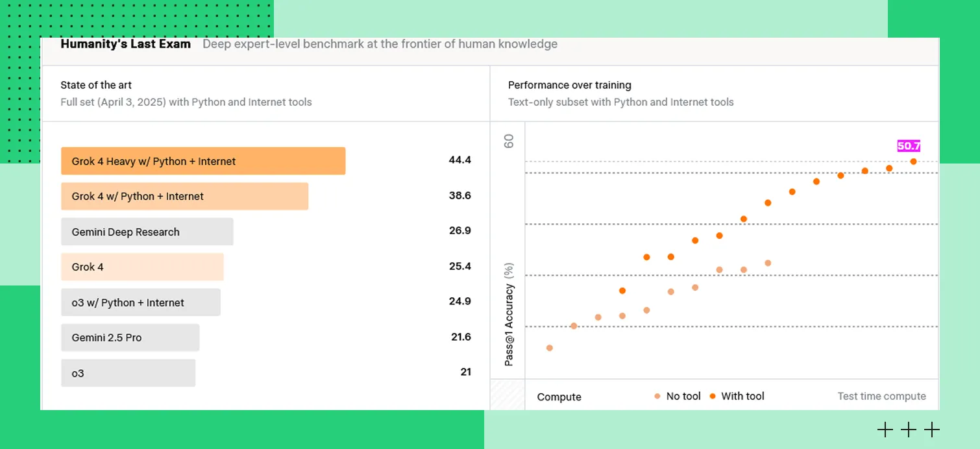Click the With tool legend label
The width and height of the screenshot is (980, 449).
click(x=742, y=396)
